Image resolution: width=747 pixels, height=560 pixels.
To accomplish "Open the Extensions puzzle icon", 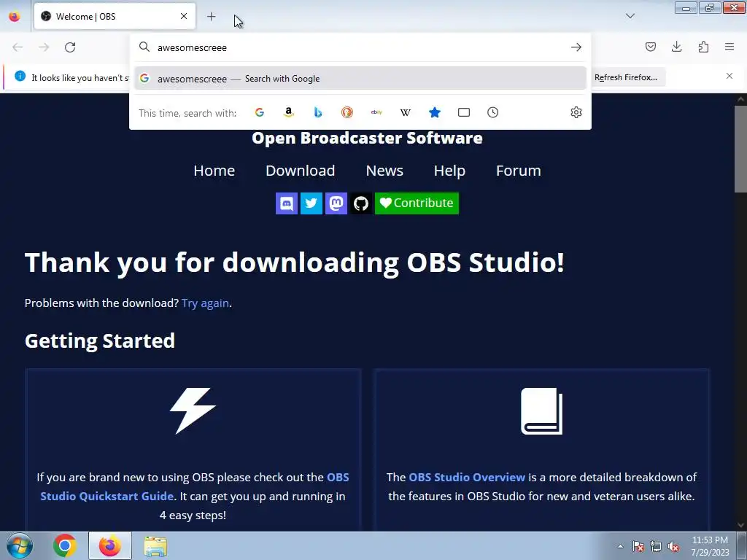I will point(703,47).
